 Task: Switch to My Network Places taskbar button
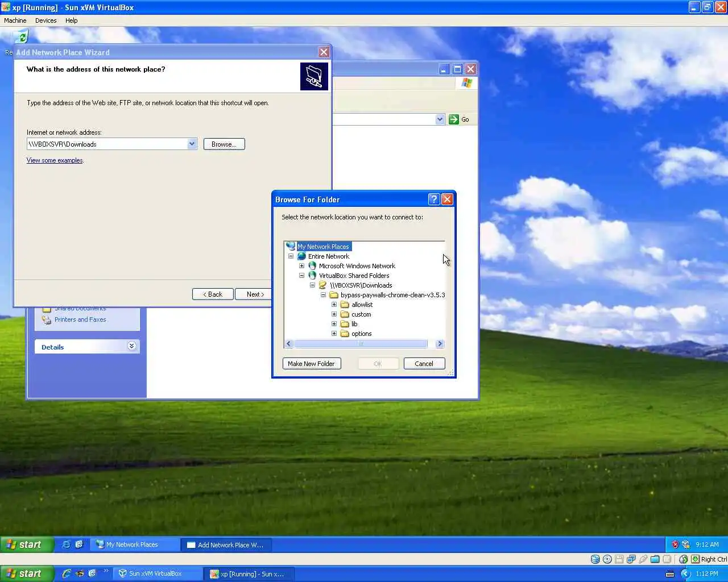(x=135, y=544)
